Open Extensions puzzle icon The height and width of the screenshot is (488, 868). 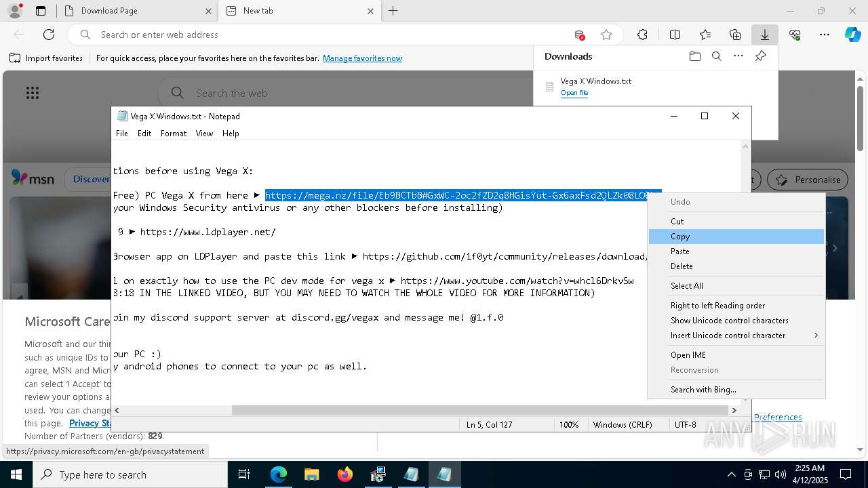coord(642,35)
